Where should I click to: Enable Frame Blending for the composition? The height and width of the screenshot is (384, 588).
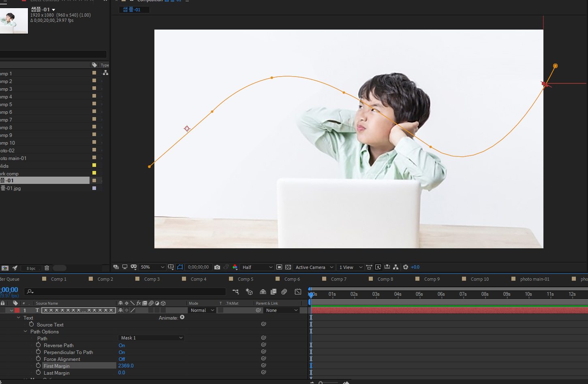coord(274,292)
